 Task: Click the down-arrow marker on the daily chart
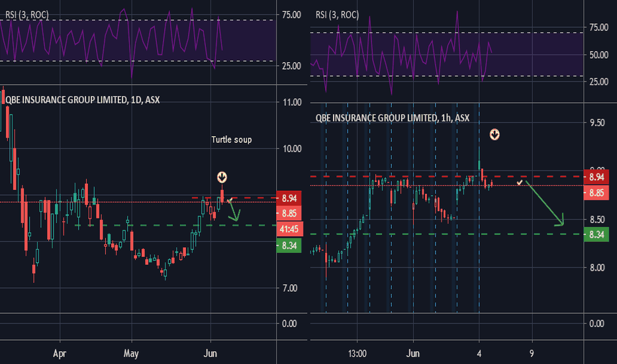click(222, 177)
